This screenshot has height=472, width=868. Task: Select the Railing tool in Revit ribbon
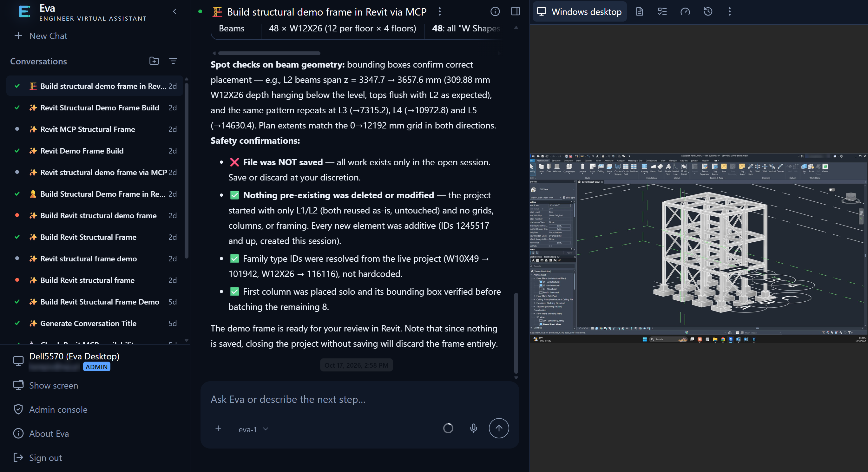coord(644,168)
